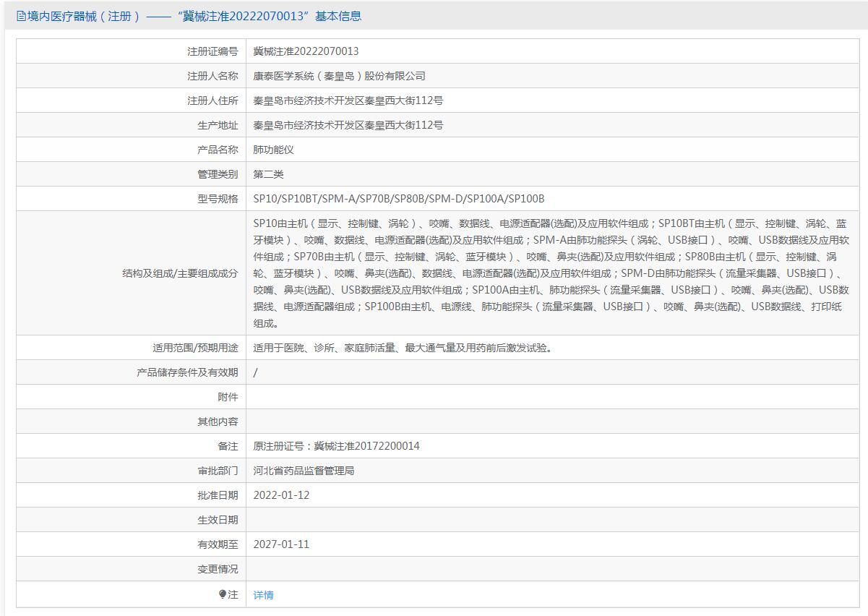
Task: Click approval department 河北省药品监督管理局
Action: (x=304, y=471)
